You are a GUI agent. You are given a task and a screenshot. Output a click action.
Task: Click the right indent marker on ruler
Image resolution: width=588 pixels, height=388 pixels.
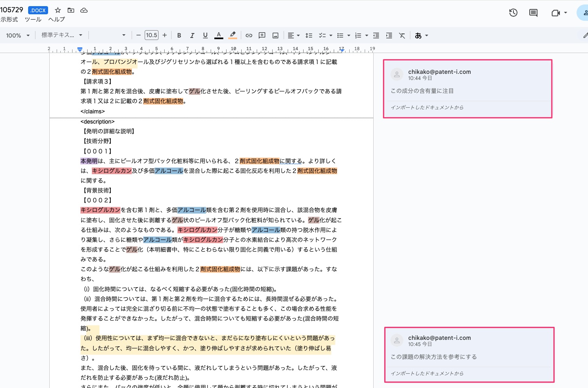pyautogui.click(x=341, y=50)
